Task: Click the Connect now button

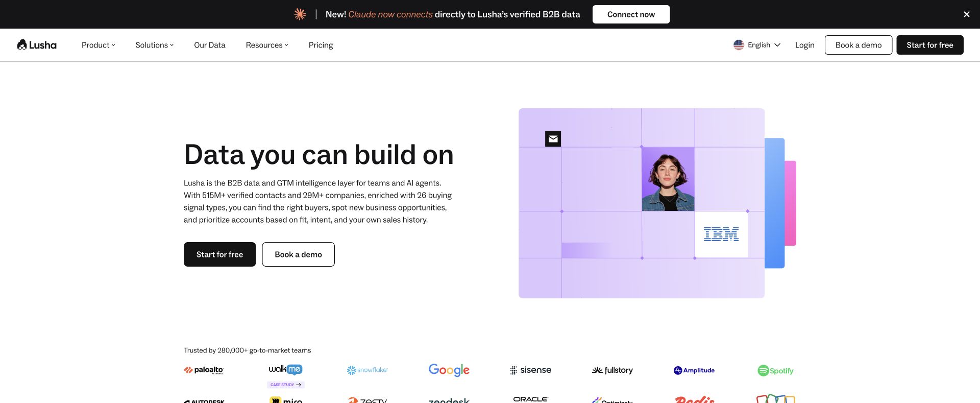Action: click(x=631, y=14)
